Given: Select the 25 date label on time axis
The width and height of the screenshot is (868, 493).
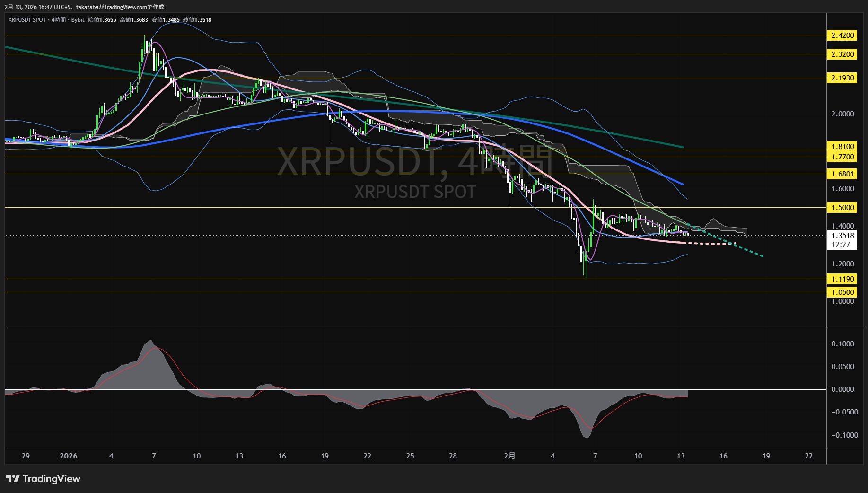Looking at the screenshot, I should point(410,456).
